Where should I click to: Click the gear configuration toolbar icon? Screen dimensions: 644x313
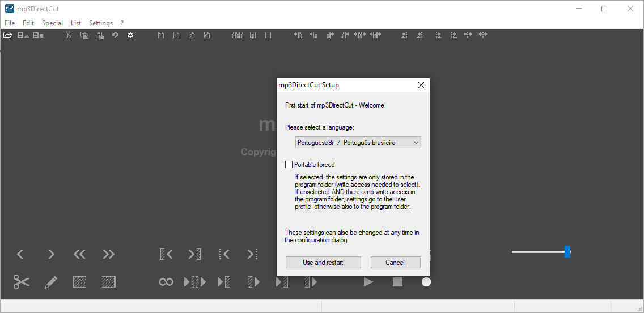130,35
